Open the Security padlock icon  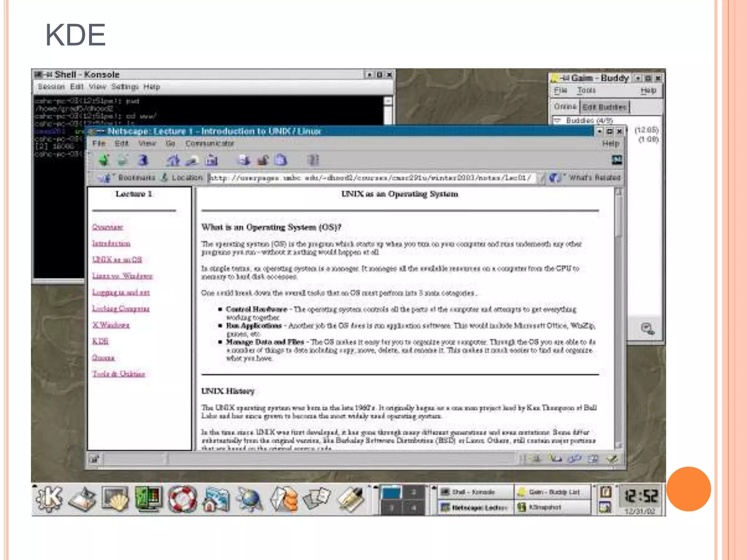(263, 160)
